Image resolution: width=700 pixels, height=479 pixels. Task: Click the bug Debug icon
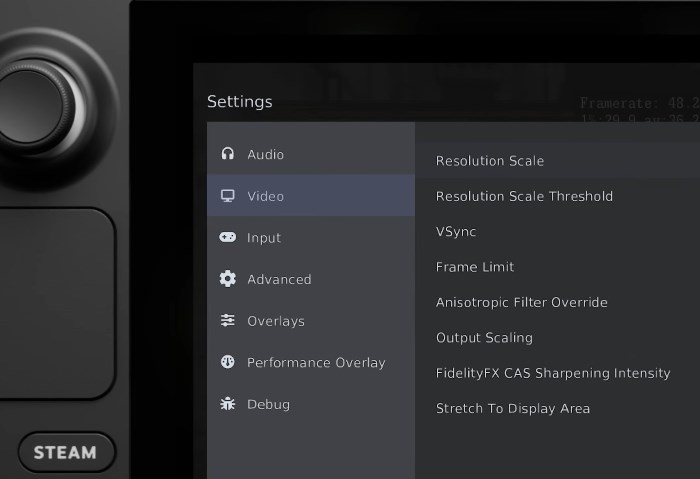228,404
